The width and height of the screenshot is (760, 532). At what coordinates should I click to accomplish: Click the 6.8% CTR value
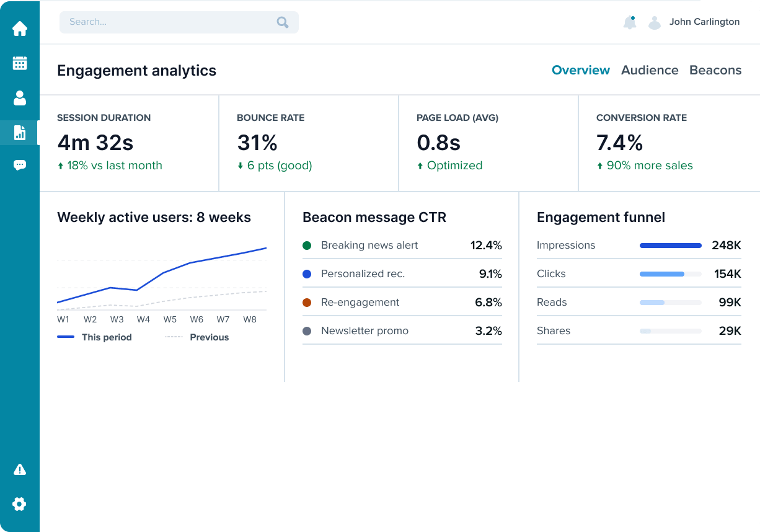pos(488,303)
